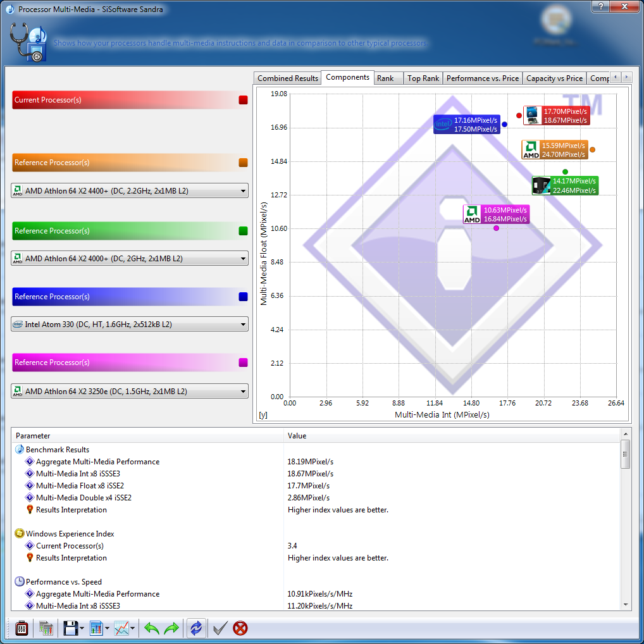
Task: Click the copy results icon with stacked charts
Action: (46, 628)
